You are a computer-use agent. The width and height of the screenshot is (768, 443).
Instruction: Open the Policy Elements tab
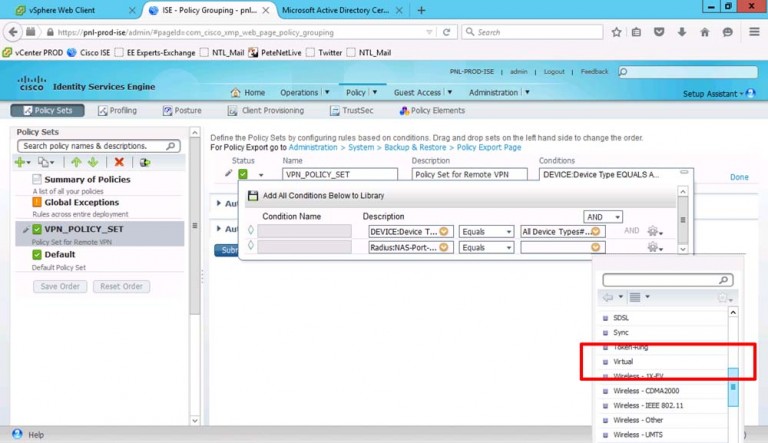pos(432,111)
